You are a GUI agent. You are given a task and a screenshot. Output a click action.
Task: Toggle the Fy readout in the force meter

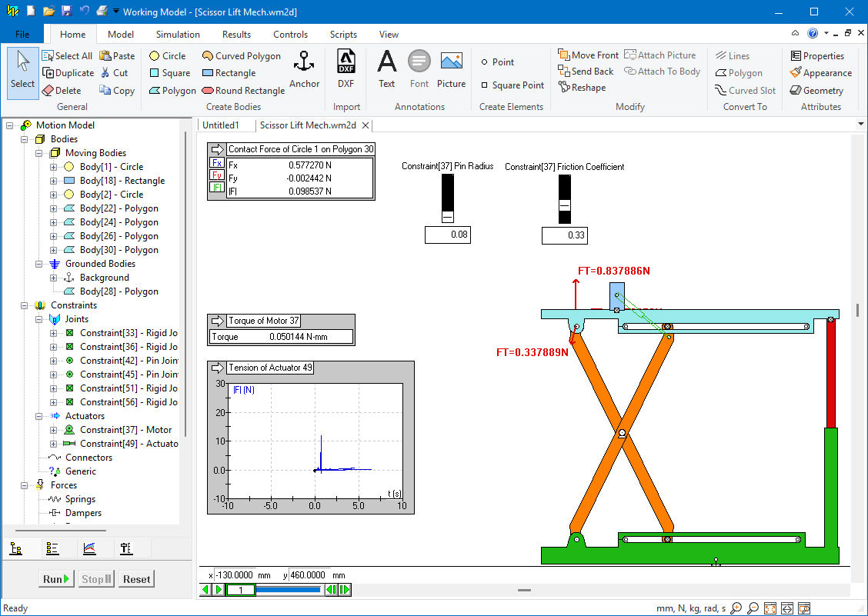[x=218, y=177]
